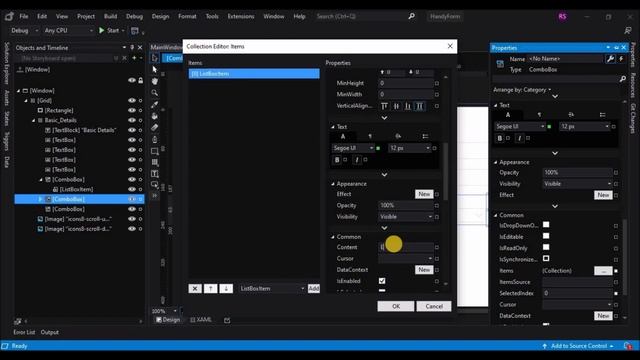Toggle visibility eye for [ListBoxItem]
The image size is (640, 360).
click(132, 189)
